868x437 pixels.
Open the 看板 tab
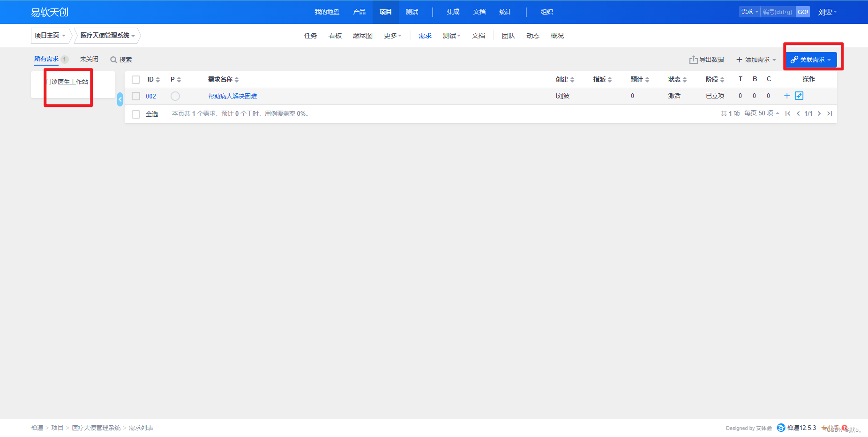tap(335, 36)
